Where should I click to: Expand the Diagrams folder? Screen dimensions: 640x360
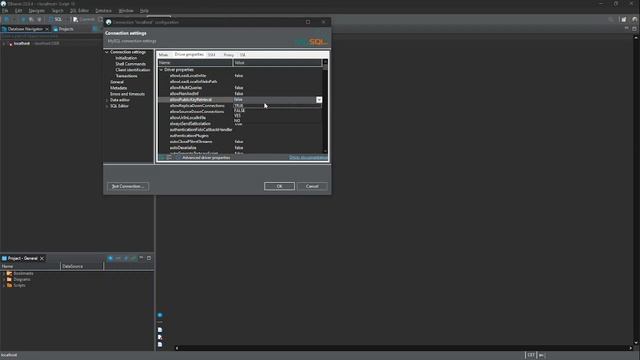pos(4,280)
